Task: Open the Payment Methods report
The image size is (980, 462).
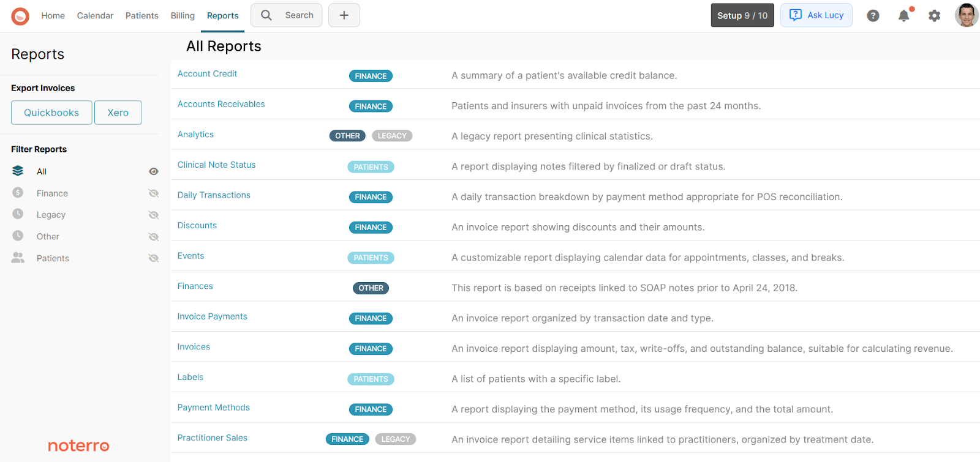Action: (213, 408)
